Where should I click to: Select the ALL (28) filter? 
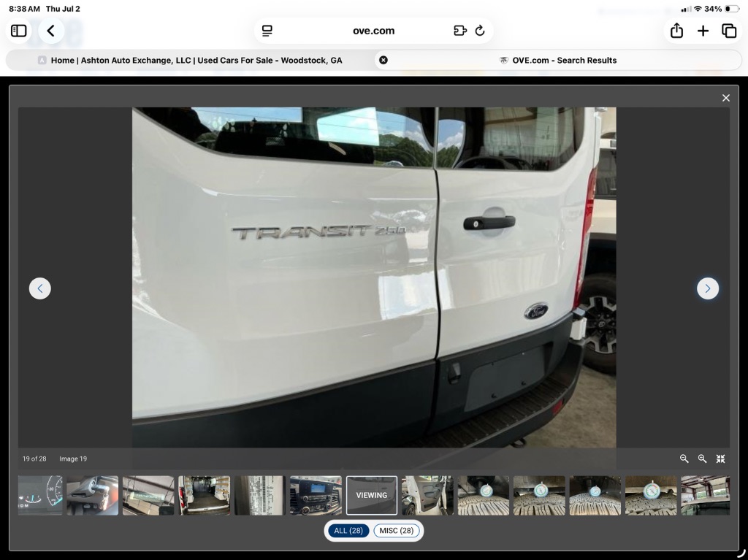(x=348, y=530)
